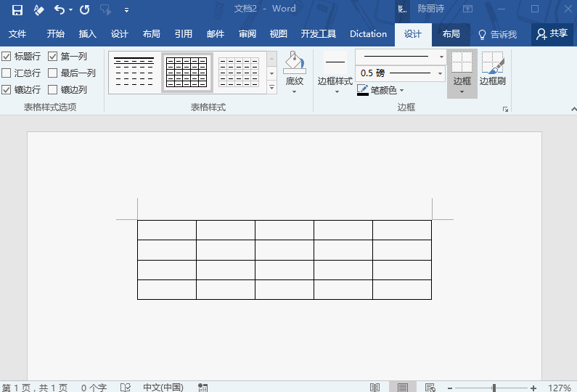Open the undo history dropdown arrow
577x392 pixels.
[70, 10]
